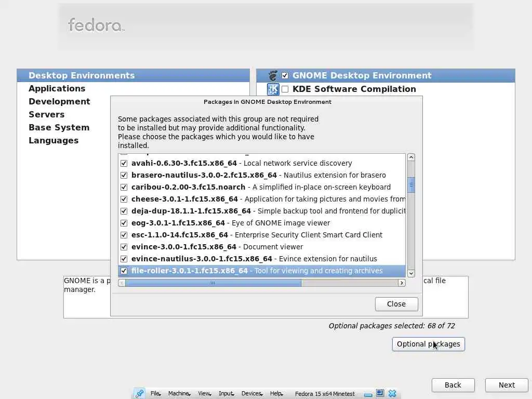The height and width of the screenshot is (399, 532).
Task: Uncheck the file-roller package checkbox
Action: pyautogui.click(x=124, y=271)
